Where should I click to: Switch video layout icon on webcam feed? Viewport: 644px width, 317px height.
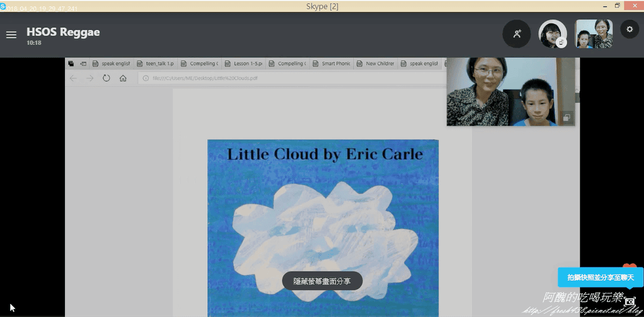click(x=567, y=117)
